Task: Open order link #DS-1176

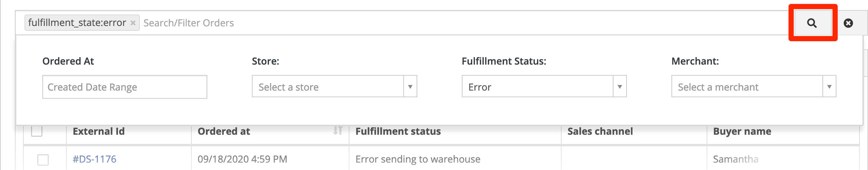Action: (x=95, y=159)
